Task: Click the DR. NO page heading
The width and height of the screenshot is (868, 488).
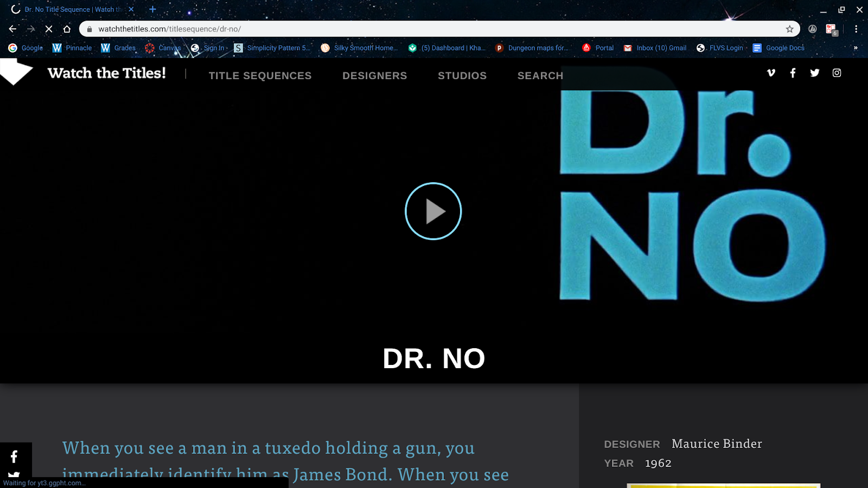Action: [434, 358]
